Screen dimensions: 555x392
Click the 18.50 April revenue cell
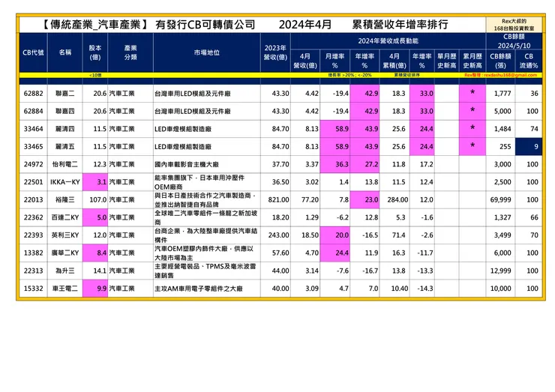point(305,235)
